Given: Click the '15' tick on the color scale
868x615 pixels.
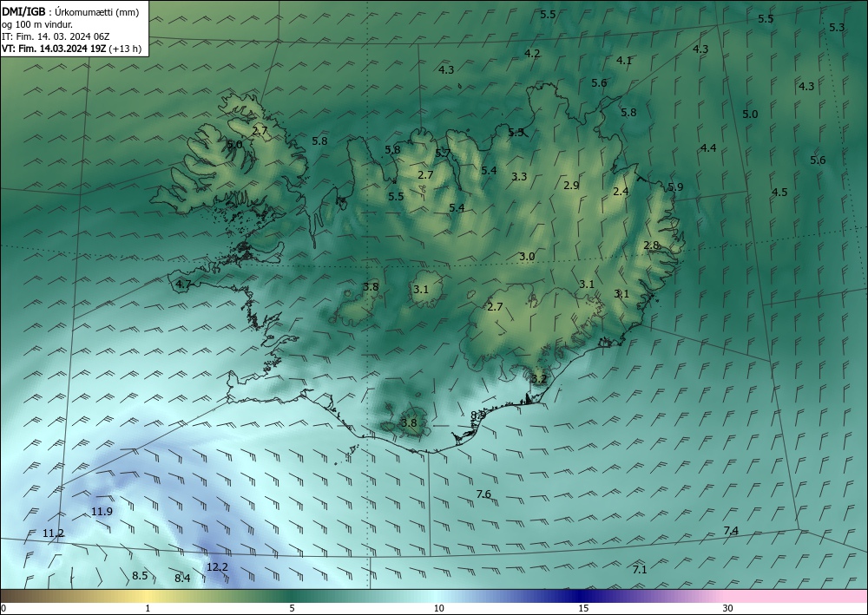Looking at the screenshot, I should pos(583,609).
